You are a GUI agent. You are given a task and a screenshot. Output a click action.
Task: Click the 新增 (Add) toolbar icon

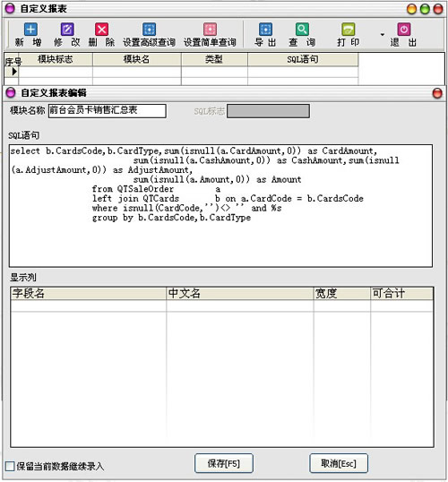30,30
